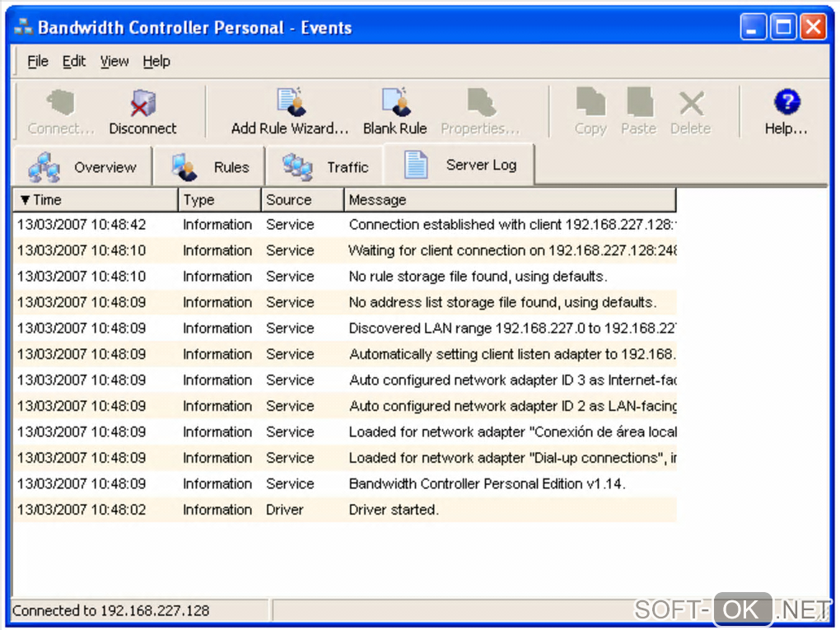
Task: Click 'Connected to 192.168.227.128' status text
Action: tap(110, 611)
